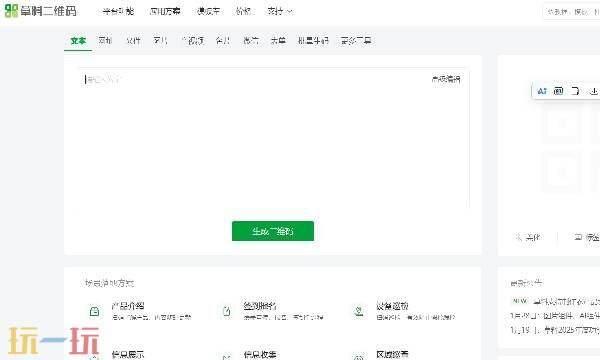Viewport: 600px width, 360px height.
Task: Go to the 模板库 page
Action: (x=209, y=11)
